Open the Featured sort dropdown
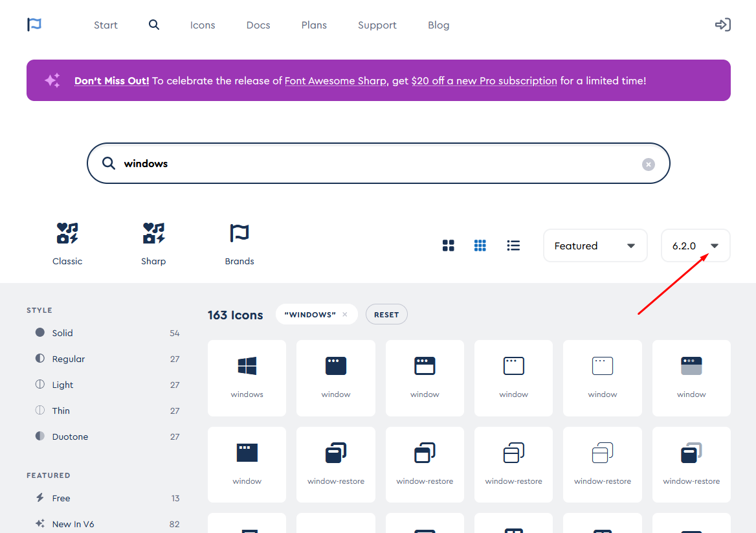This screenshot has width=756, height=533. pyautogui.click(x=595, y=245)
